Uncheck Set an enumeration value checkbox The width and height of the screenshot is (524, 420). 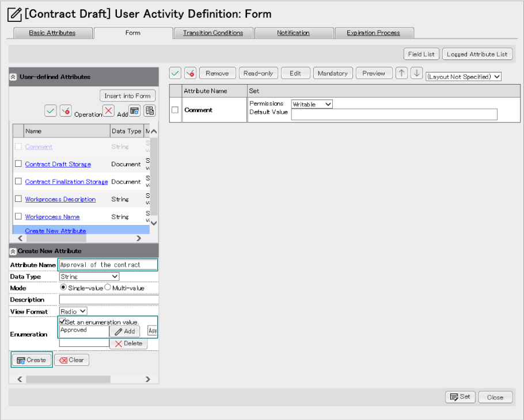62,322
